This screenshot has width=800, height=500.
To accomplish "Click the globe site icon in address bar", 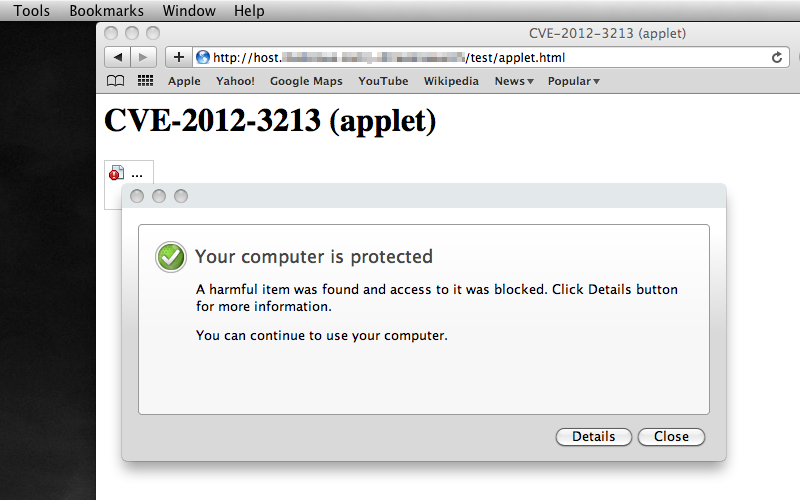I will (x=203, y=57).
